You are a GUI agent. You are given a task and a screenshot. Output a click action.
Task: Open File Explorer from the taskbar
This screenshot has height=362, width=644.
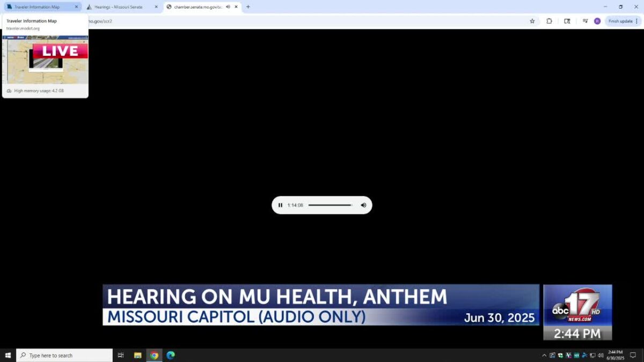(x=137, y=355)
